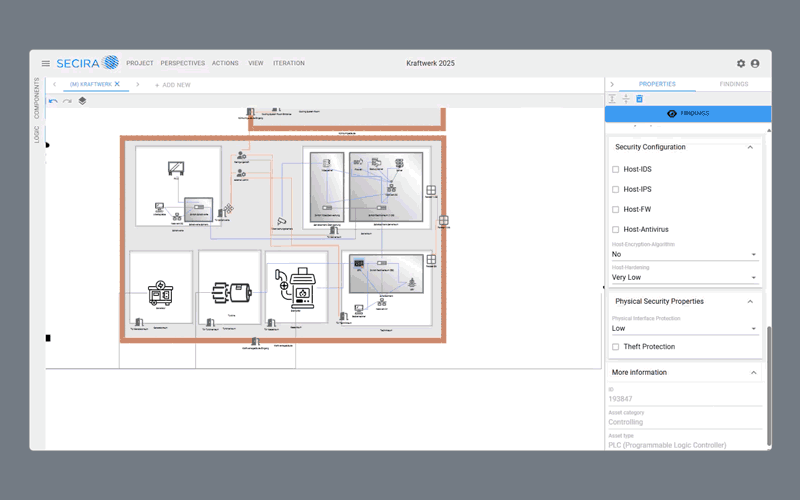Open the Host-Hardening dropdown

coord(684,278)
